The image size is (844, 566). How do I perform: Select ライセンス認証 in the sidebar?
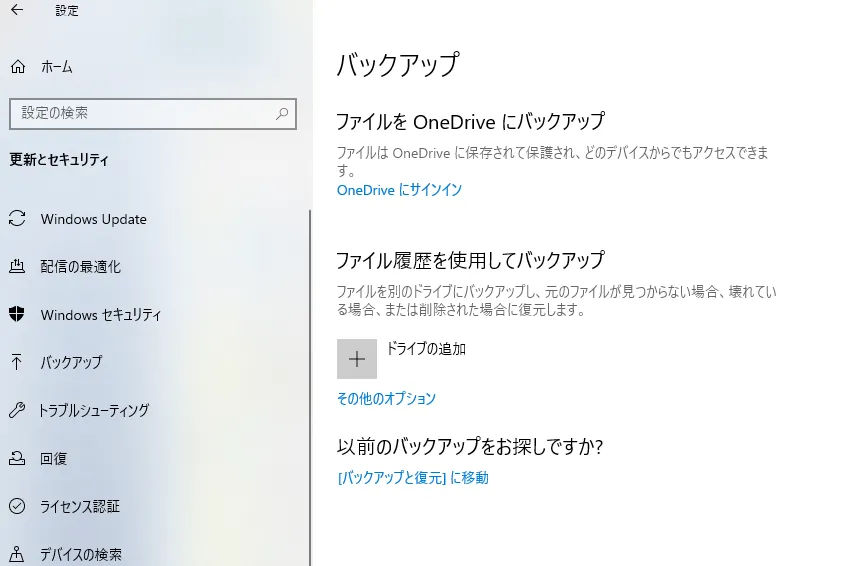pyautogui.click(x=80, y=506)
